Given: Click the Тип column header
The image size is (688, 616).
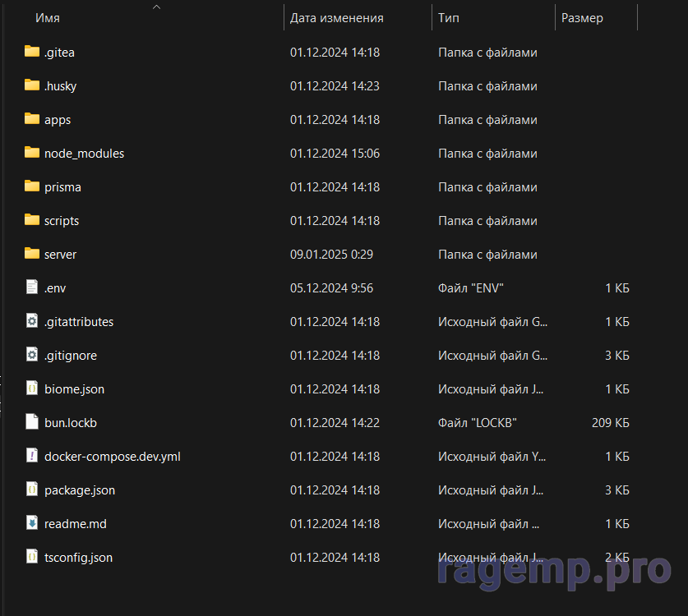Looking at the screenshot, I should 449,18.
